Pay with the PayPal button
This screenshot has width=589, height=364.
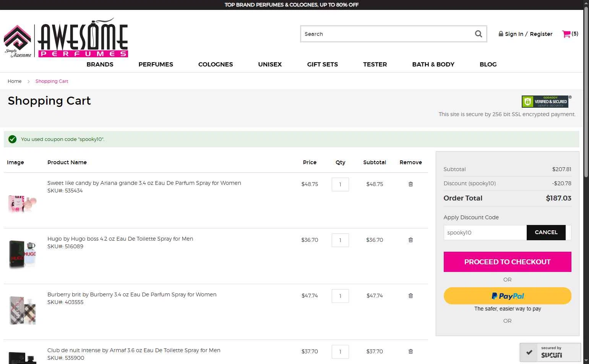tap(507, 296)
